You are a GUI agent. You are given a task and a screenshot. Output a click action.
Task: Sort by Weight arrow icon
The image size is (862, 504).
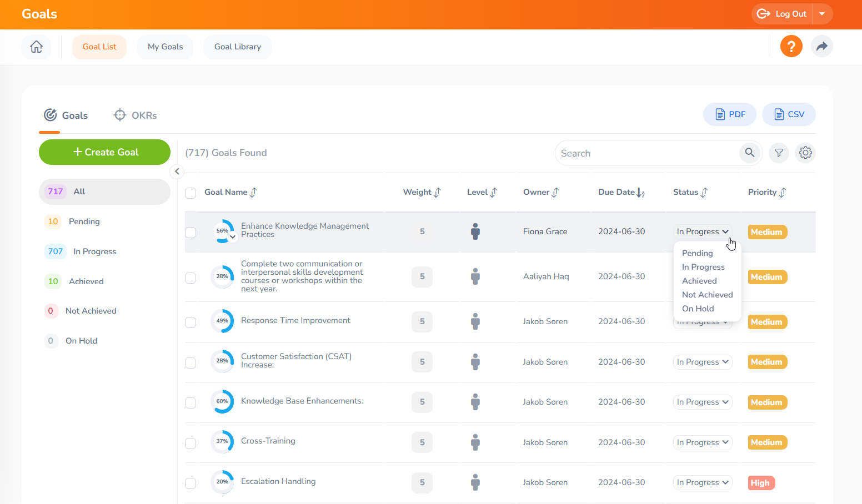click(x=437, y=193)
